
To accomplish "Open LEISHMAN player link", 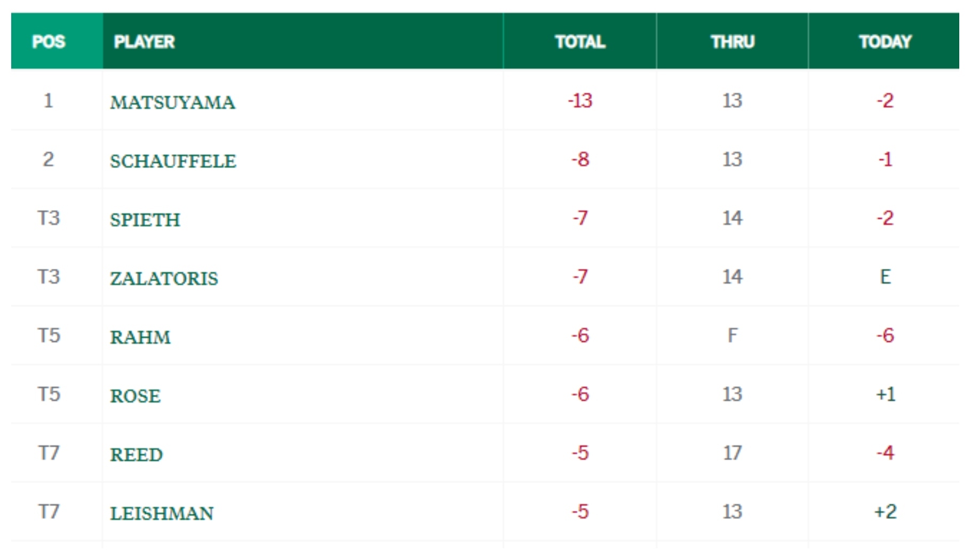I will pos(162,513).
